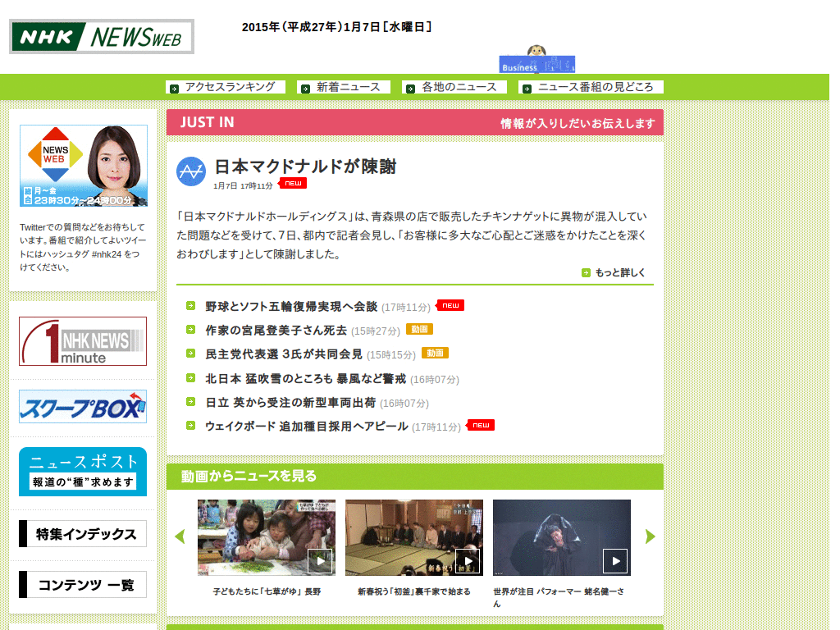This screenshot has width=840, height=630.
Task: Click play icon on 七草がゆ video
Action: click(320, 561)
